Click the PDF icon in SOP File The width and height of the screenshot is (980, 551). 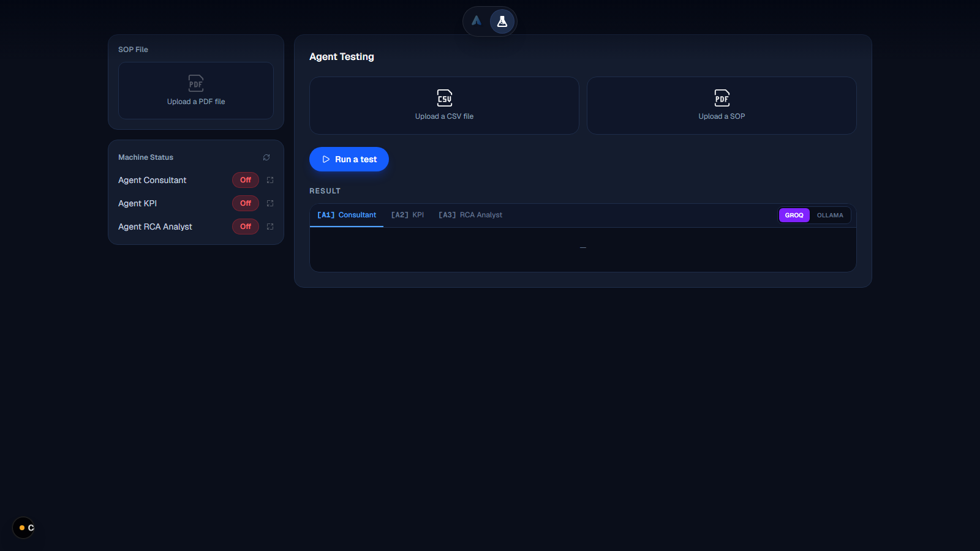pyautogui.click(x=196, y=83)
